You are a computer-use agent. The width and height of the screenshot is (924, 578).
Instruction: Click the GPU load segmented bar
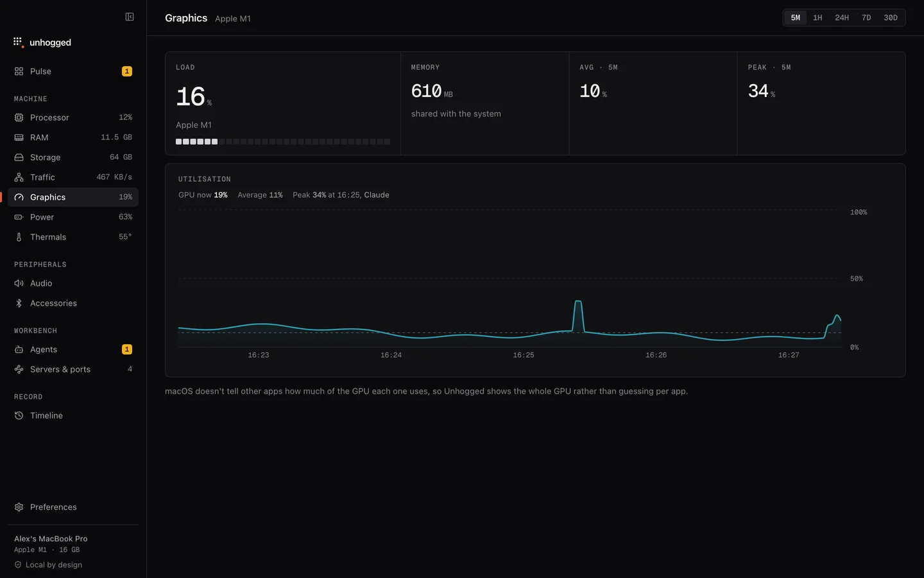pyautogui.click(x=283, y=141)
